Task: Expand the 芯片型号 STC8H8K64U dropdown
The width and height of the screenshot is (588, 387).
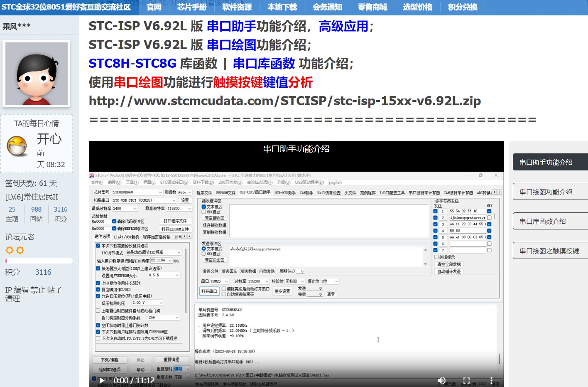Action: (160, 192)
